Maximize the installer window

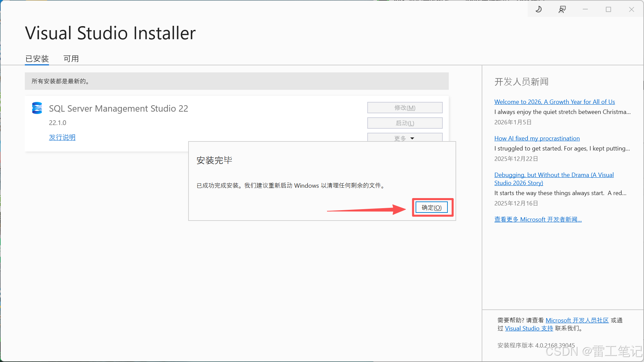pos(608,9)
